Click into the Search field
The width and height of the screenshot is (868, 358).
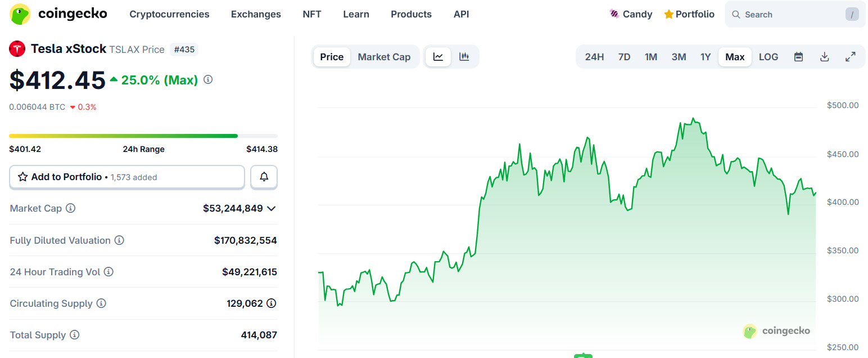[795, 15]
